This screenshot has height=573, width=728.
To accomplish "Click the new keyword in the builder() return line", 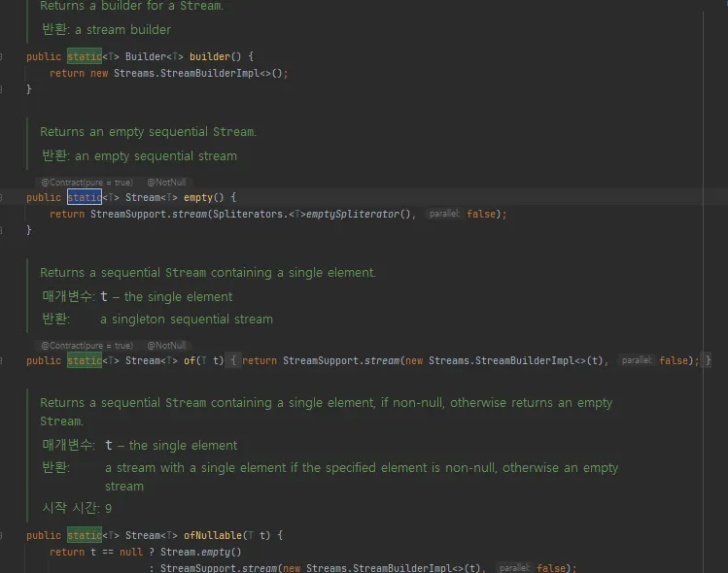I will click(99, 73).
